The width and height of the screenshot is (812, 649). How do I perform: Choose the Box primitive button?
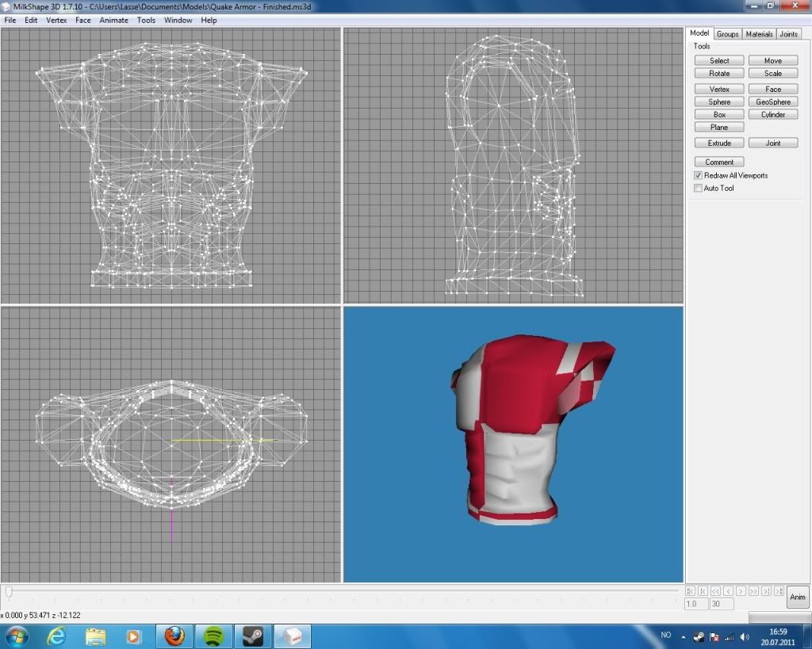[x=719, y=114]
